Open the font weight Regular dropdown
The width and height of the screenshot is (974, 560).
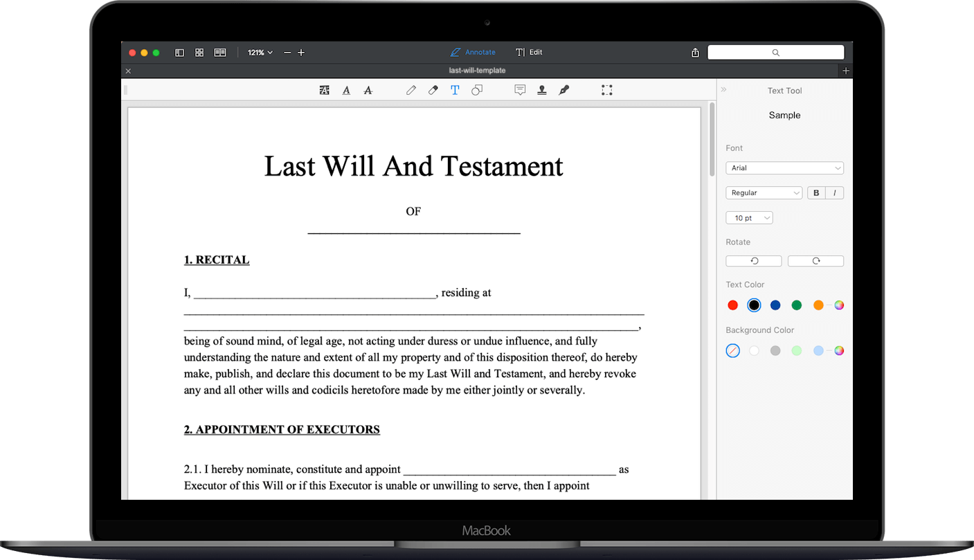pos(764,192)
